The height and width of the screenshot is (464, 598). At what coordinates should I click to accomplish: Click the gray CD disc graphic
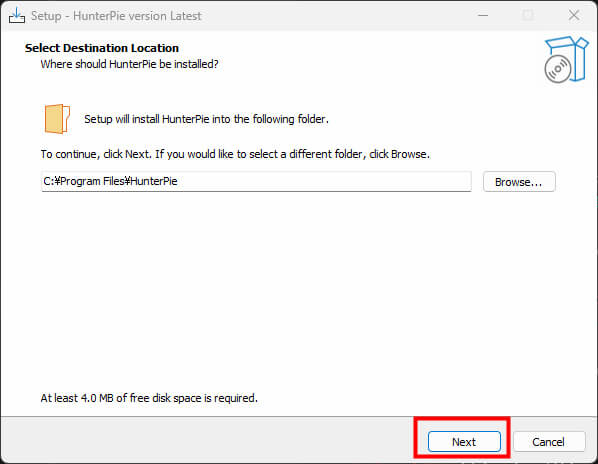pos(558,69)
